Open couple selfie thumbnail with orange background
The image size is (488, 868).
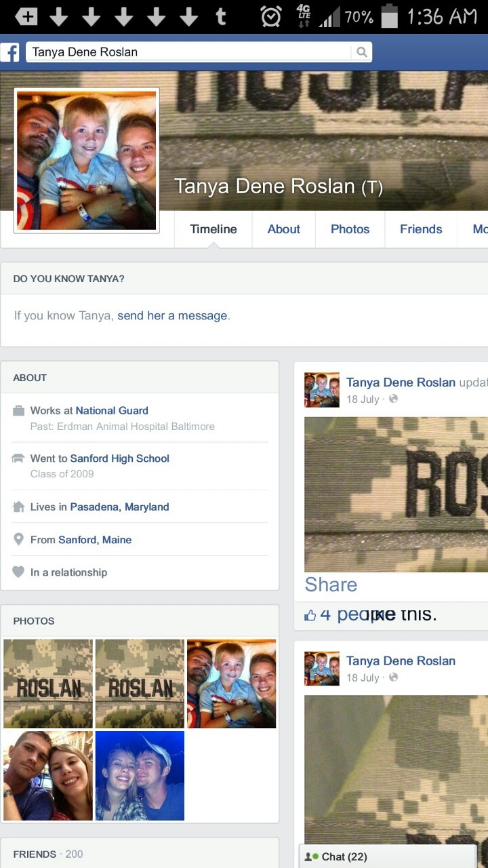(48, 776)
